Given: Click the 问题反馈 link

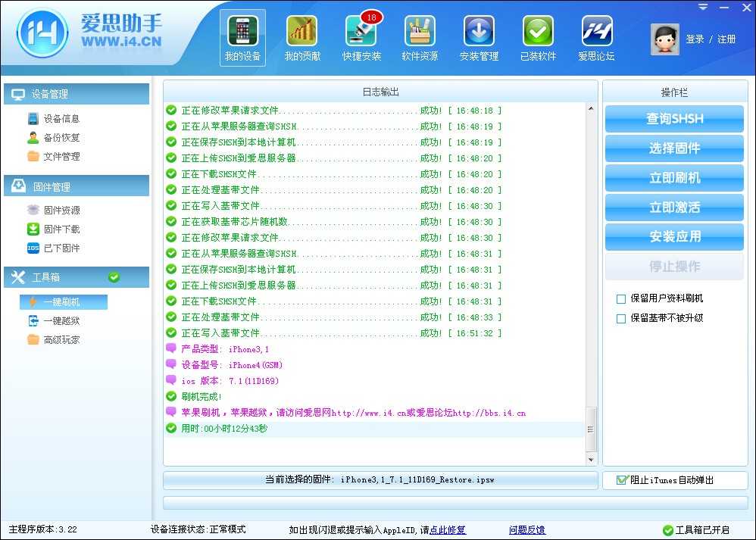Looking at the screenshot, I should pyautogui.click(x=527, y=530).
